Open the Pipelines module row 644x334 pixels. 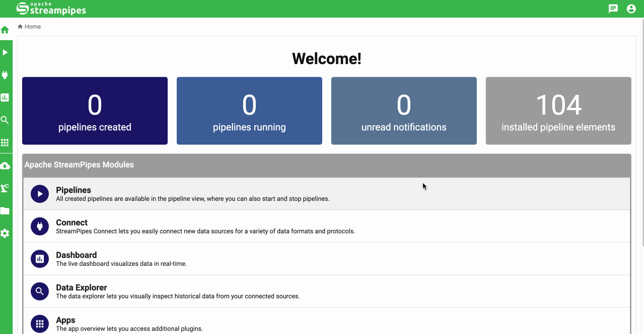pos(326,194)
